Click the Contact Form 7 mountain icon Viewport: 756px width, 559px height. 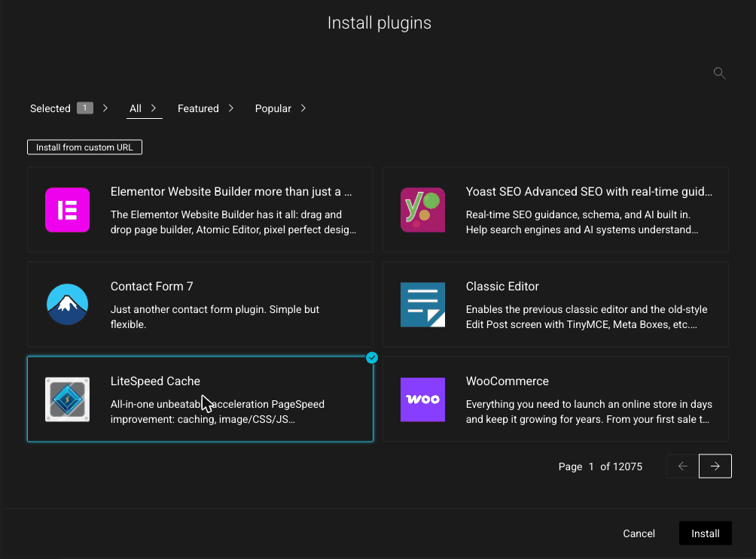coord(68,305)
